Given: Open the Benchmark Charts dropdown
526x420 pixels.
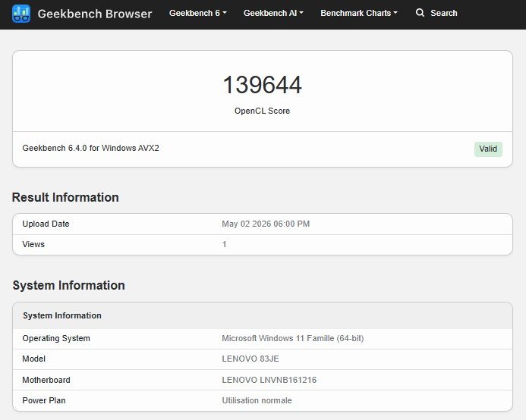Looking at the screenshot, I should coord(359,13).
